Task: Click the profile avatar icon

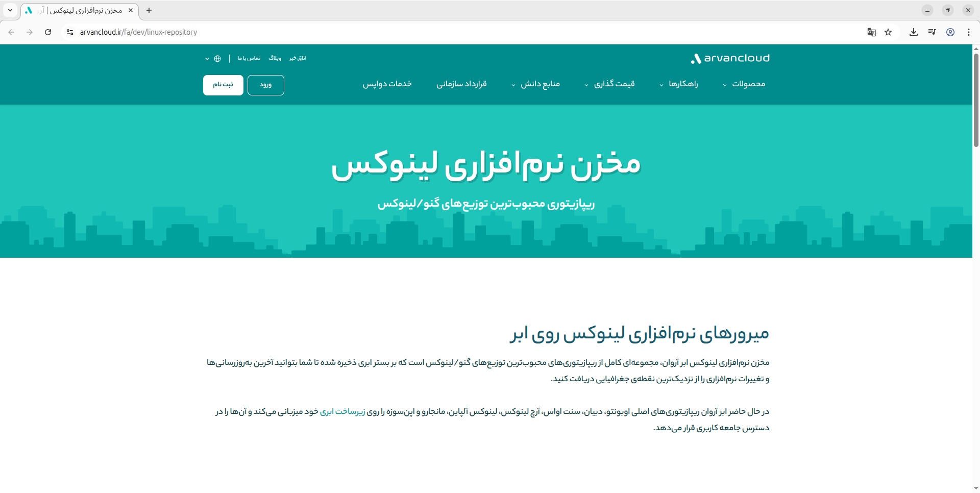Action: point(950,32)
